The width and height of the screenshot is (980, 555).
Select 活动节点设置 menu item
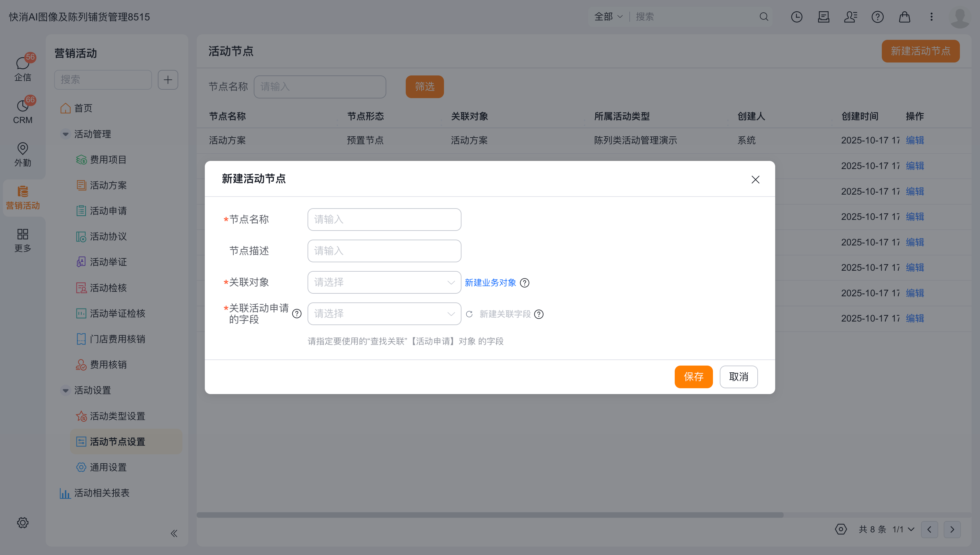point(126,442)
